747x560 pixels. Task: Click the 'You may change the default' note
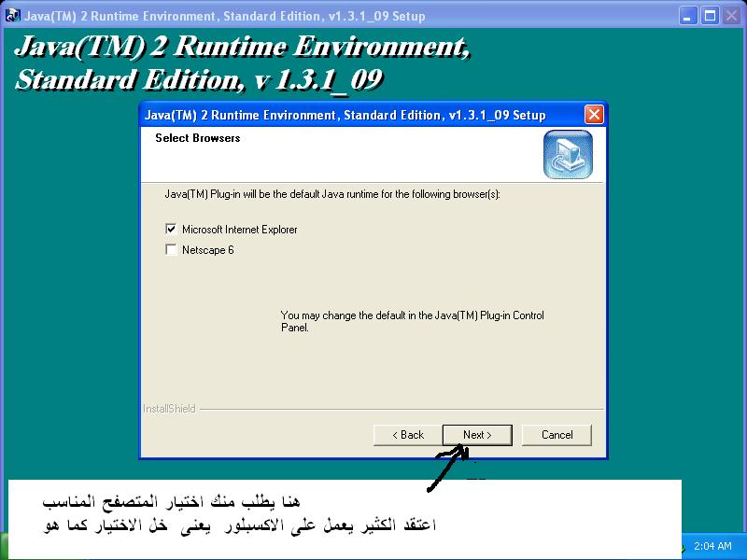click(412, 321)
